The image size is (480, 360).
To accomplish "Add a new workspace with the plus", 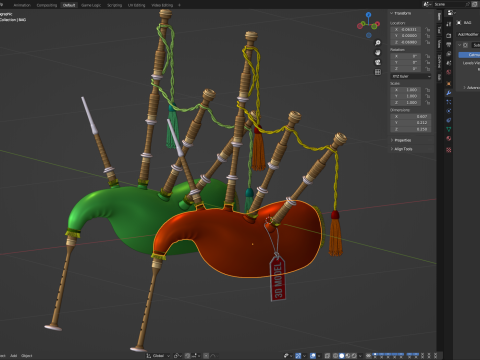I will [179, 5].
